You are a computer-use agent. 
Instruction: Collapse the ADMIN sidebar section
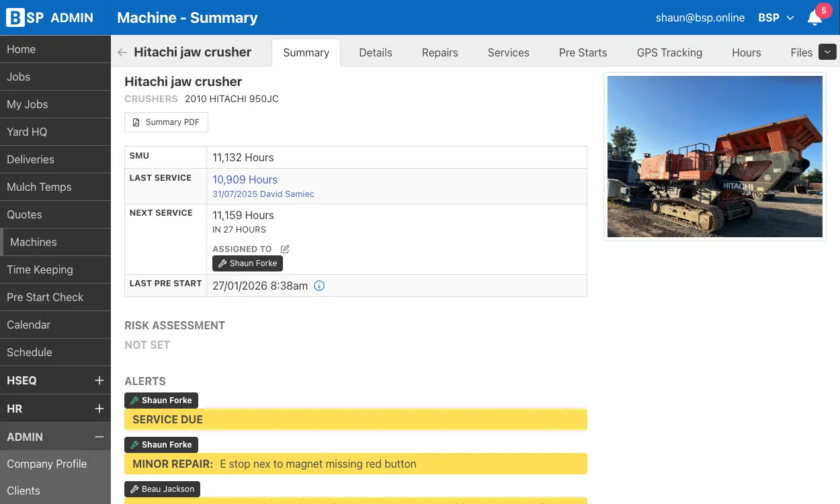(x=99, y=437)
